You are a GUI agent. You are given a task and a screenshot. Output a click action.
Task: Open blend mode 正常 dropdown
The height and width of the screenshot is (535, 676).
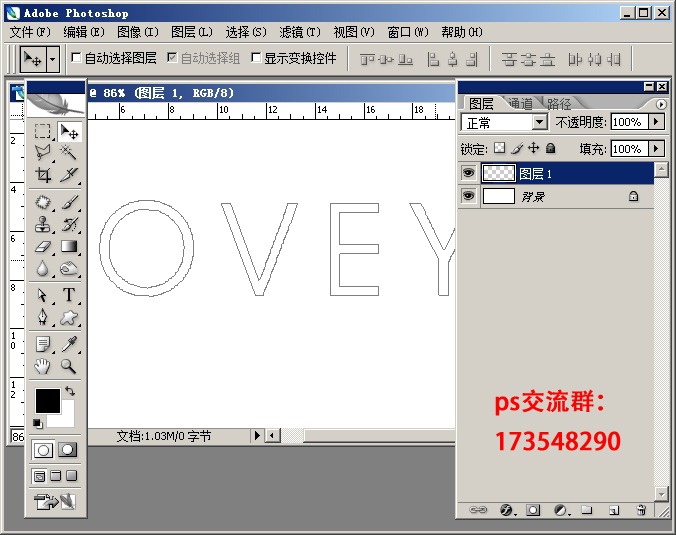[539, 122]
